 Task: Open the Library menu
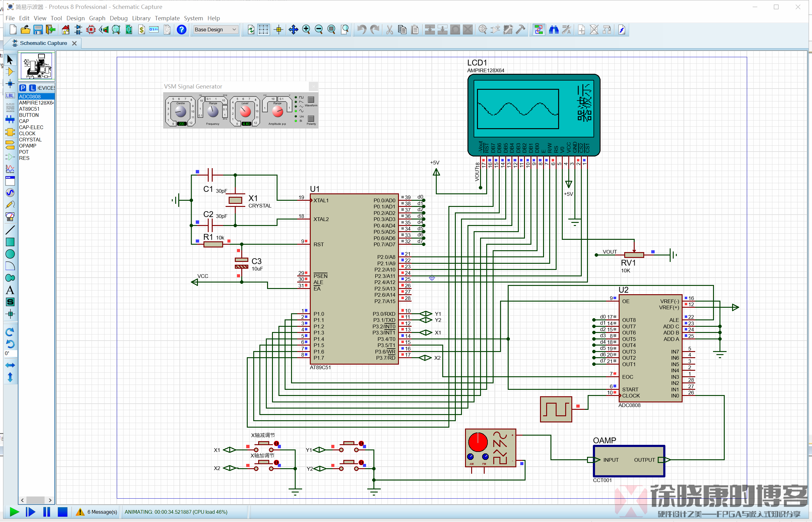(x=141, y=18)
